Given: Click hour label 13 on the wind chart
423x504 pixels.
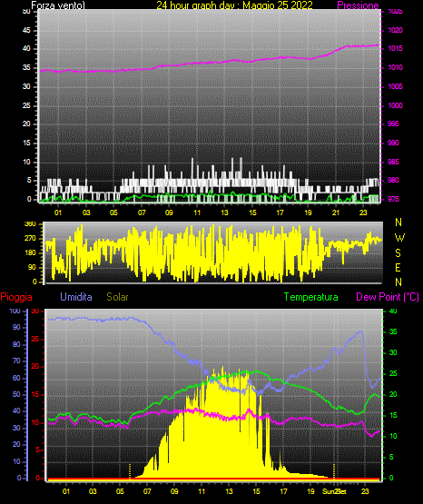Looking at the screenshot, I should 224,212.
